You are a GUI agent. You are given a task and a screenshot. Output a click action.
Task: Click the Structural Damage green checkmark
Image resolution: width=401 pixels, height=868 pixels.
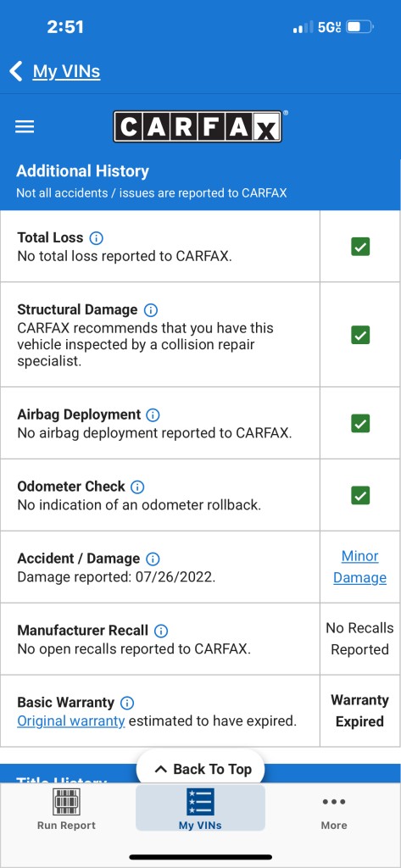(x=360, y=335)
